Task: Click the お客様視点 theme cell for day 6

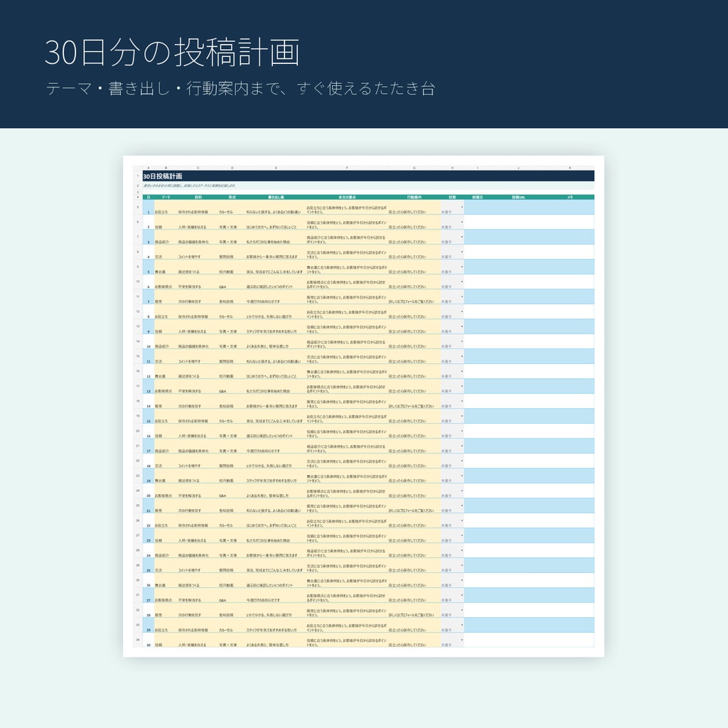Action: (x=166, y=282)
